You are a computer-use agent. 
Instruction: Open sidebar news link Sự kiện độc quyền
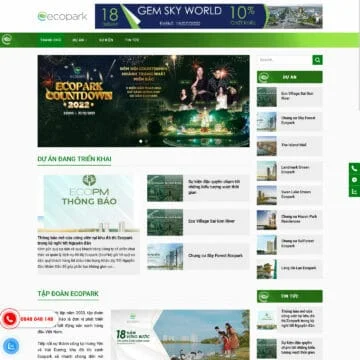click(298, 347)
